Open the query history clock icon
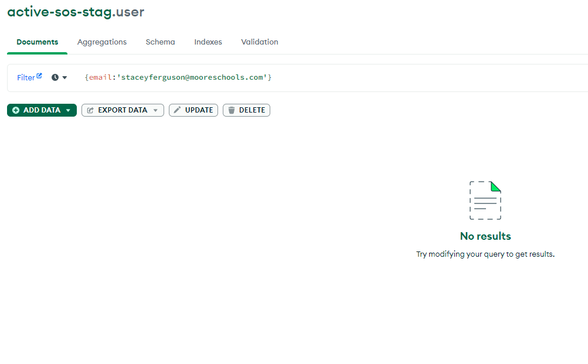The height and width of the screenshot is (364, 588). 55,77
